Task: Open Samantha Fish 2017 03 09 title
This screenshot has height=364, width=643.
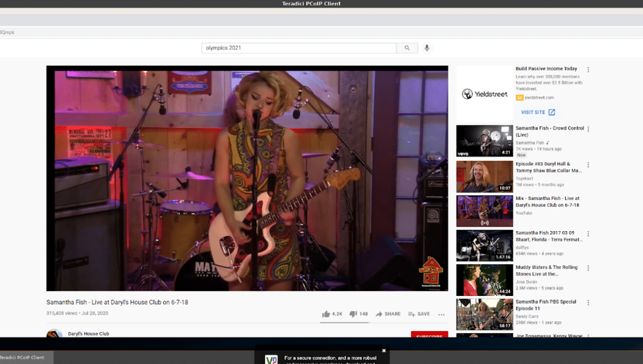Action: click(549, 236)
